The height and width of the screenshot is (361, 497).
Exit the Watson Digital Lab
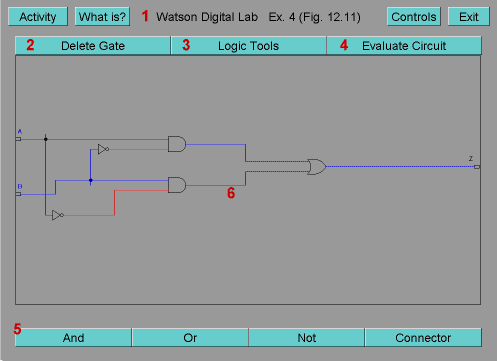click(x=469, y=17)
